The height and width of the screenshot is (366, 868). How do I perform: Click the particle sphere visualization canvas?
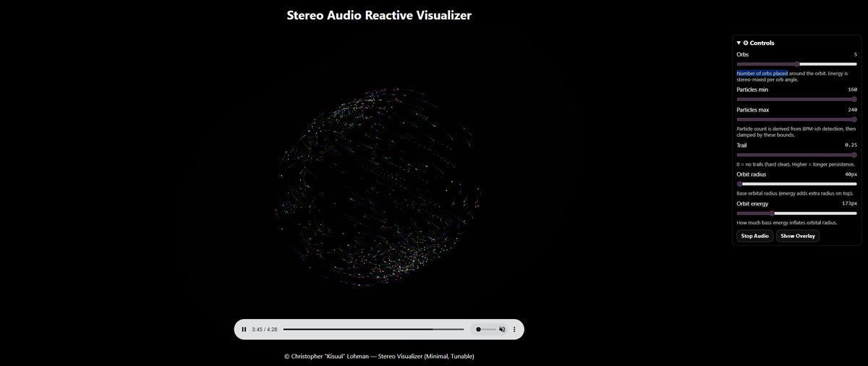(379, 187)
